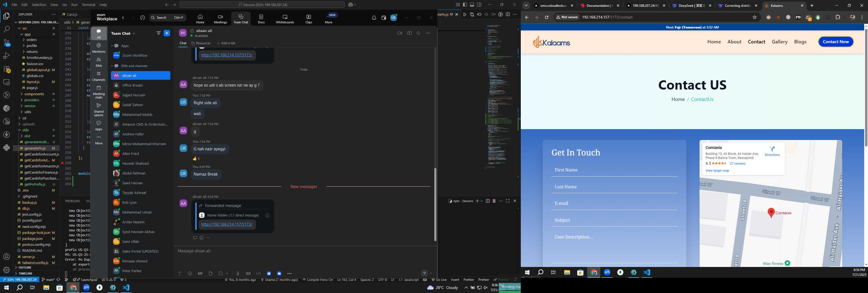The height and width of the screenshot is (293, 868).
Task: Open Chrome tab search dropdown arrow
Action: [x=526, y=5]
